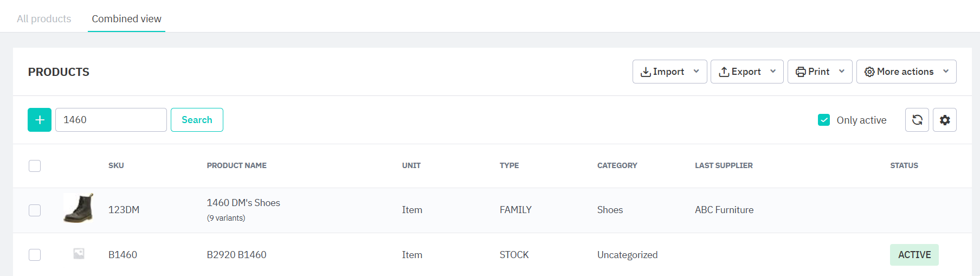Open table settings gear icon
Image resolution: width=980 pixels, height=276 pixels.
coord(945,120)
